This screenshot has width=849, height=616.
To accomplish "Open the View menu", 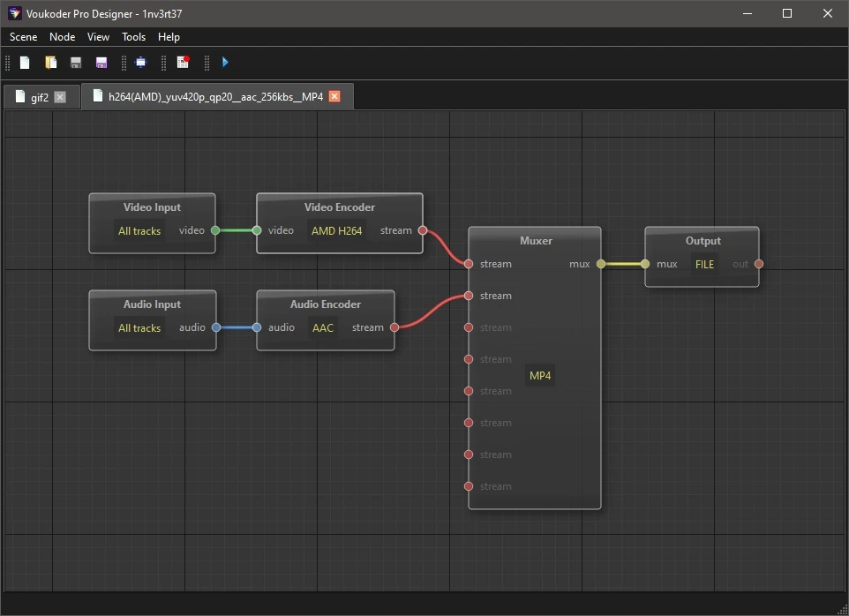I will coord(98,37).
